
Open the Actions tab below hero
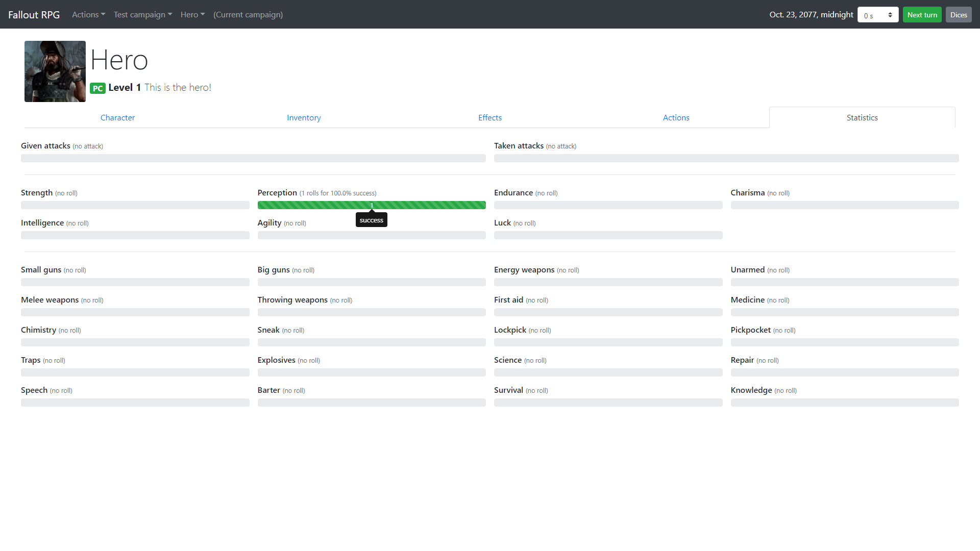coord(676,118)
